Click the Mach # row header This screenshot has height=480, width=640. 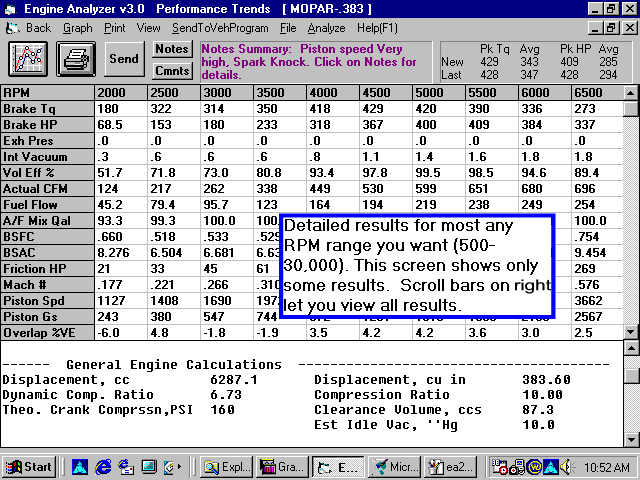(47, 285)
